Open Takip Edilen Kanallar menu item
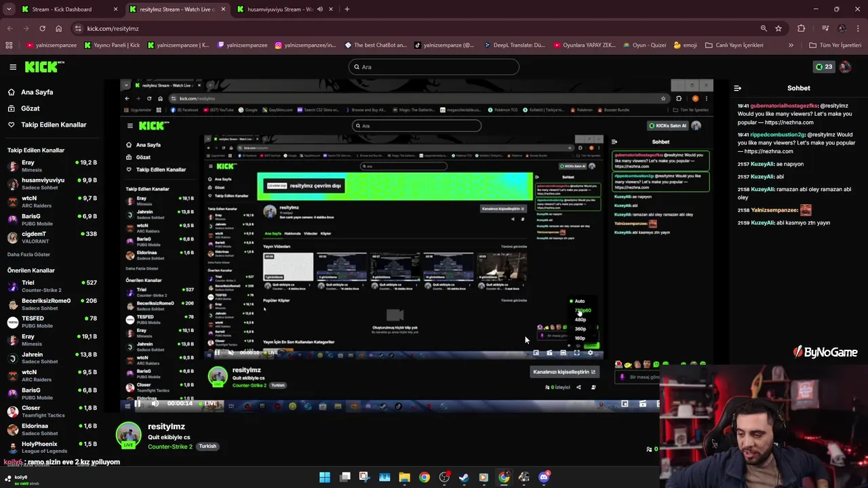868x488 pixels. click(x=47, y=125)
